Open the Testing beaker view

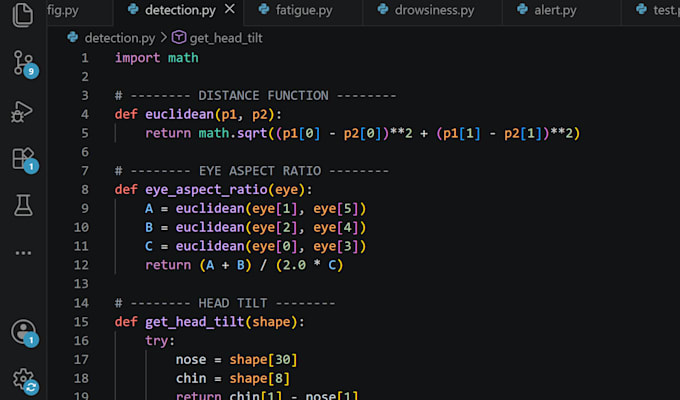coord(23,205)
